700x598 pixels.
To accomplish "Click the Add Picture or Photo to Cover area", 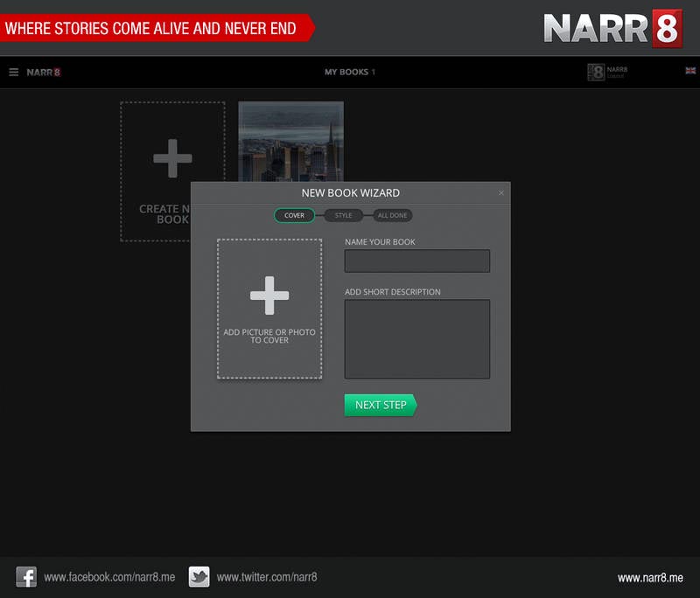I will pyautogui.click(x=269, y=309).
